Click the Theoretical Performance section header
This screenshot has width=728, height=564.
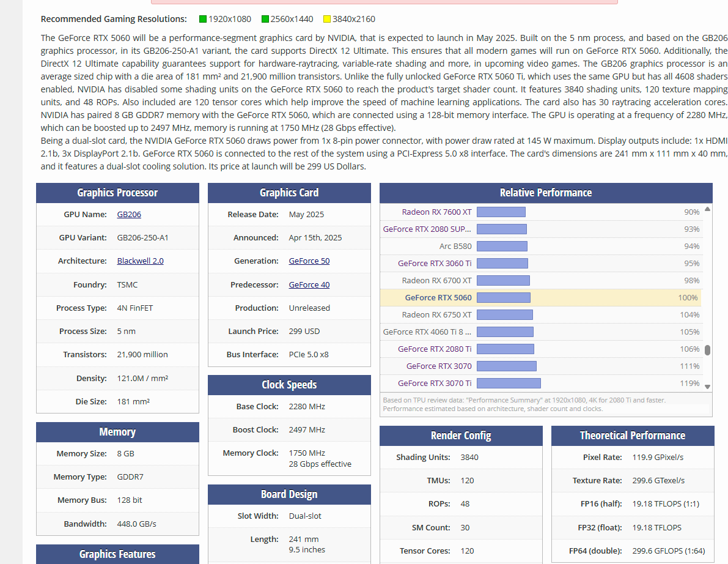[x=633, y=436]
